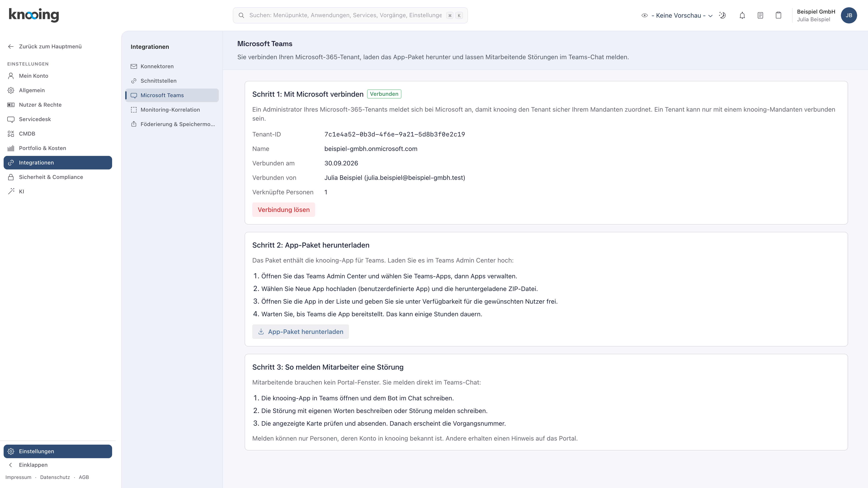
Task: Focus the Suchen search field
Action: click(350, 15)
